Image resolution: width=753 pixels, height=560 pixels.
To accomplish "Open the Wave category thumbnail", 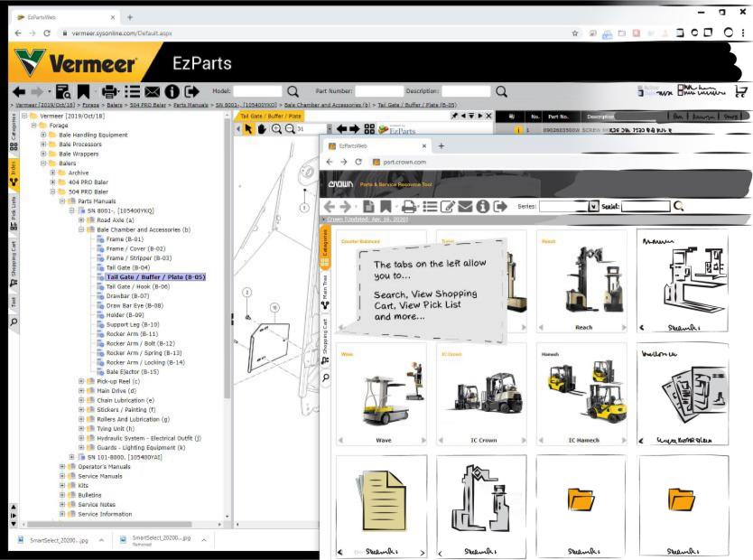I will pyautogui.click(x=383, y=394).
